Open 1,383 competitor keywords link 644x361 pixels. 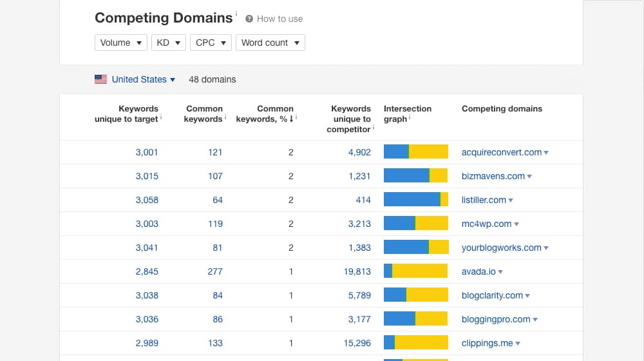click(x=359, y=248)
